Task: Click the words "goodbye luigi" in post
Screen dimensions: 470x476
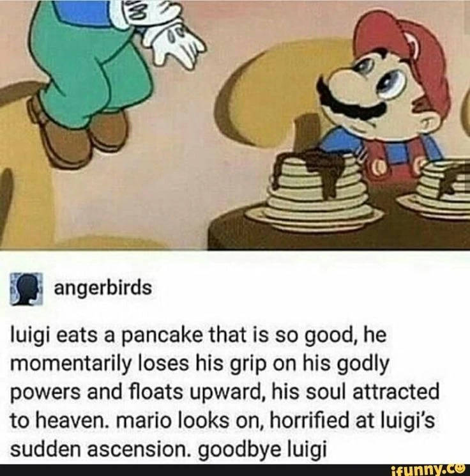Action: pos(262,450)
